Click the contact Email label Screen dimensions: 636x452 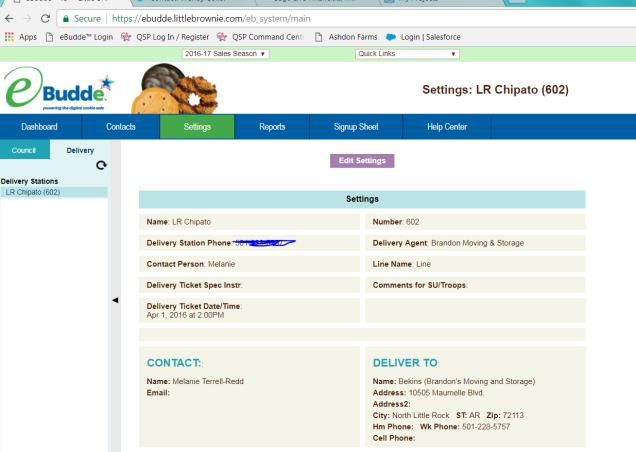(158, 393)
